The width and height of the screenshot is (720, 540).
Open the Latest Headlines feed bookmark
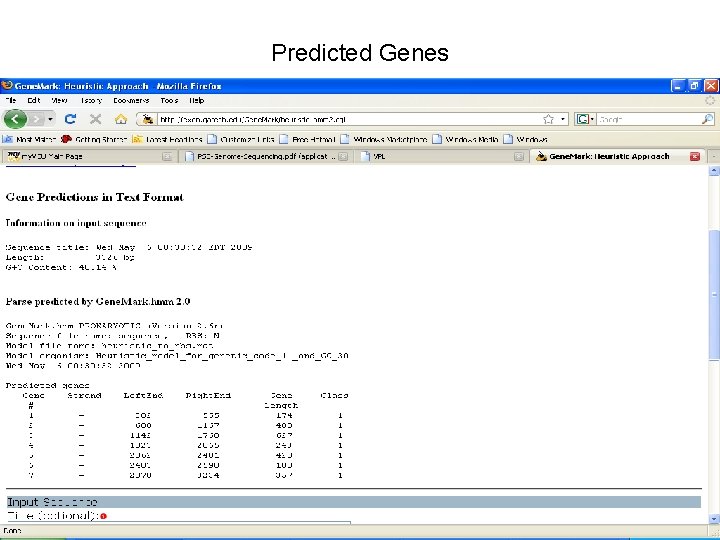coord(168,139)
